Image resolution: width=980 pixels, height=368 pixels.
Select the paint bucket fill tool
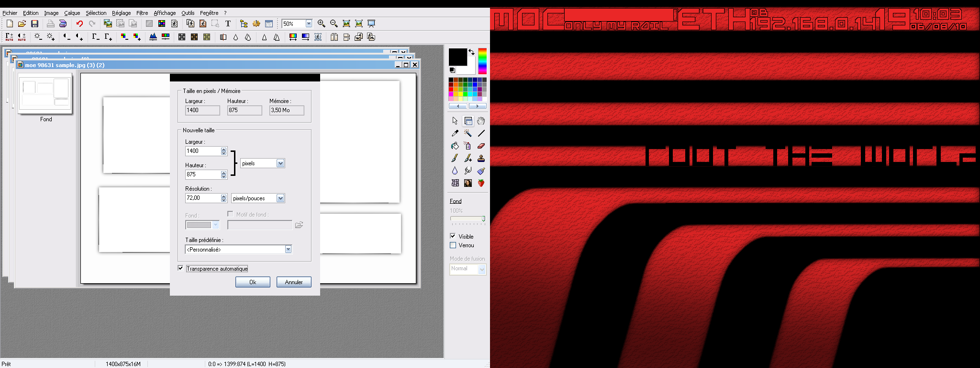(455, 146)
